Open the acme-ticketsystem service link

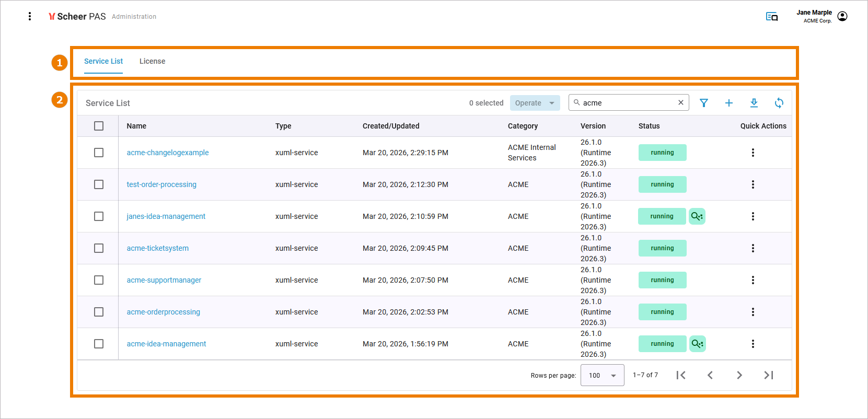(157, 248)
